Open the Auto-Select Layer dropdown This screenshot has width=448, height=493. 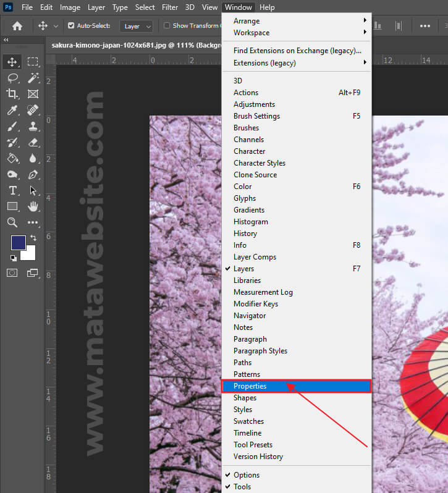click(137, 26)
